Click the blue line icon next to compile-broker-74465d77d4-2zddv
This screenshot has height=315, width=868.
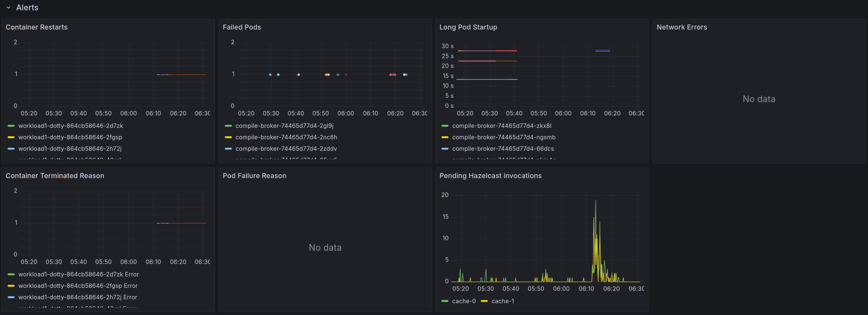click(x=228, y=148)
